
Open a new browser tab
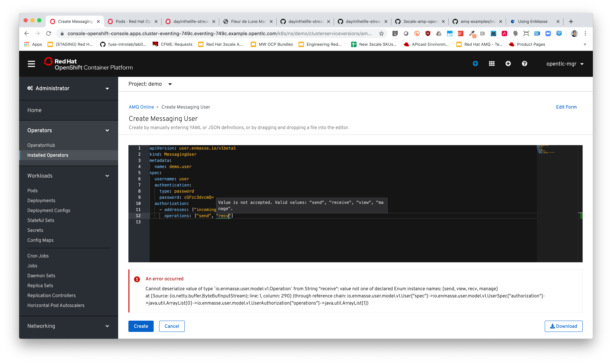click(x=571, y=22)
